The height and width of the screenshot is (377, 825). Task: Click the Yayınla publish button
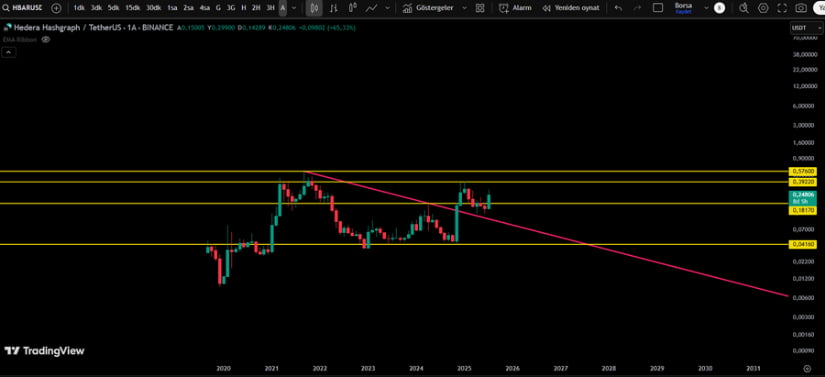819,8
